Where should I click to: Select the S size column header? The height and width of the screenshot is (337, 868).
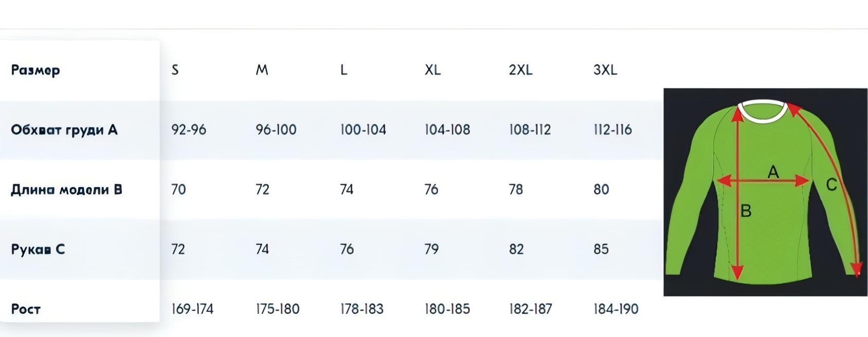click(x=175, y=70)
